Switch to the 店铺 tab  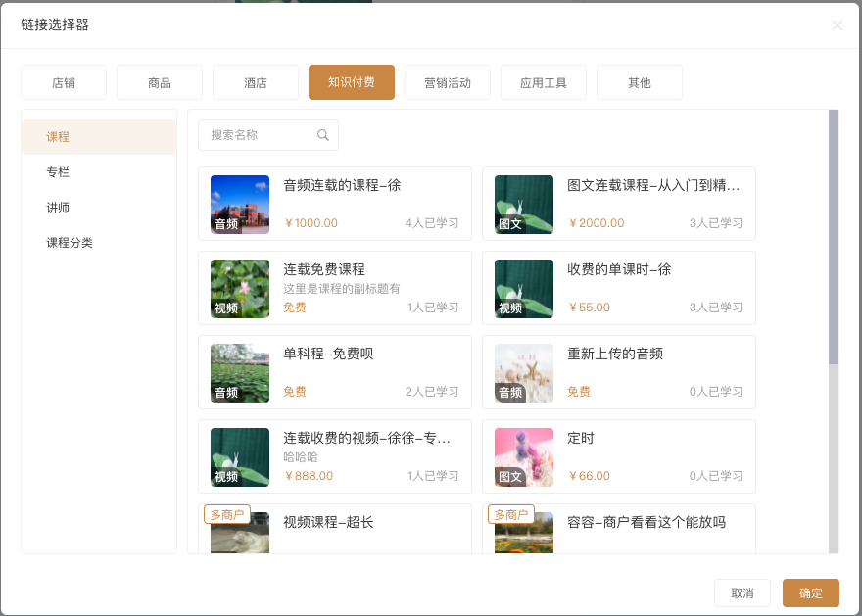click(x=64, y=82)
